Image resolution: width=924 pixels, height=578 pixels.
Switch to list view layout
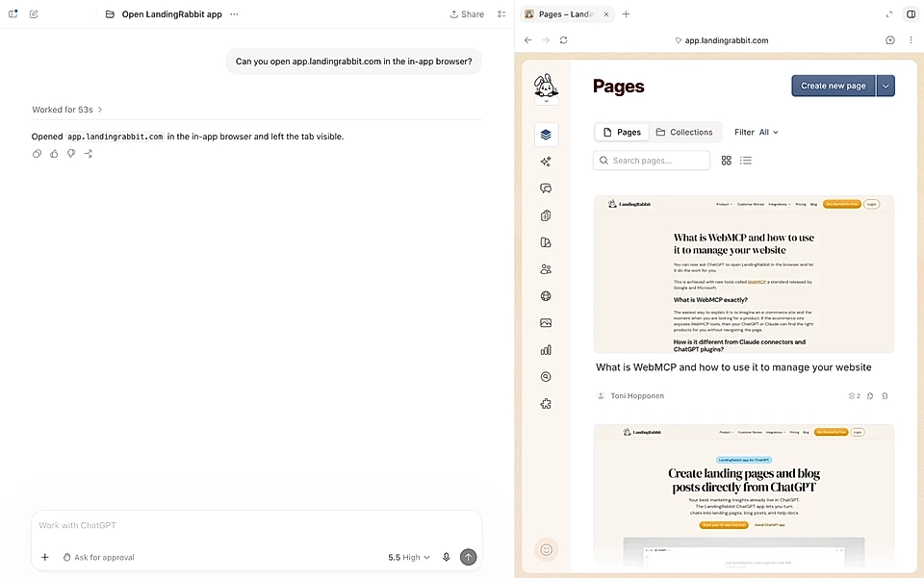pyautogui.click(x=746, y=160)
